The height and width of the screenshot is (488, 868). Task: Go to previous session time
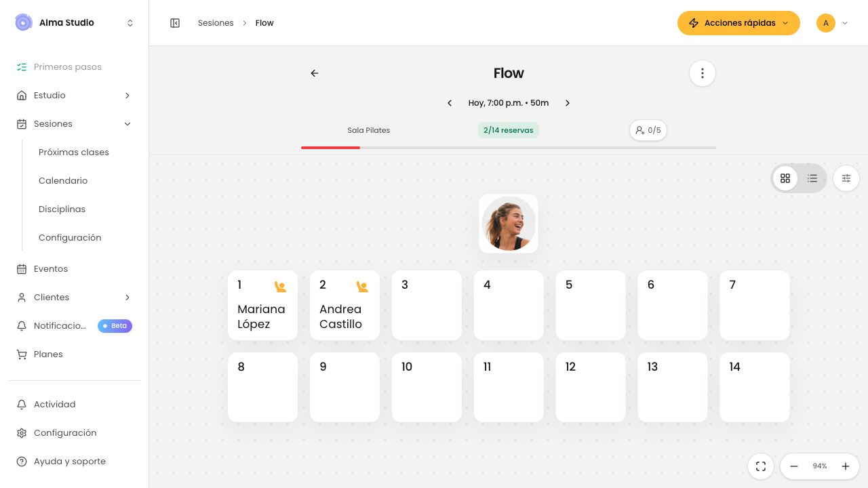(450, 103)
